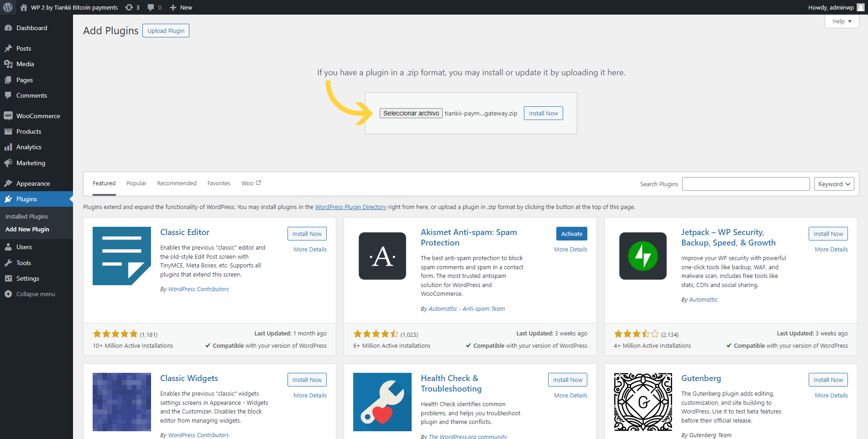
Task: Click the Pages icon in sidebar
Action: (8, 80)
